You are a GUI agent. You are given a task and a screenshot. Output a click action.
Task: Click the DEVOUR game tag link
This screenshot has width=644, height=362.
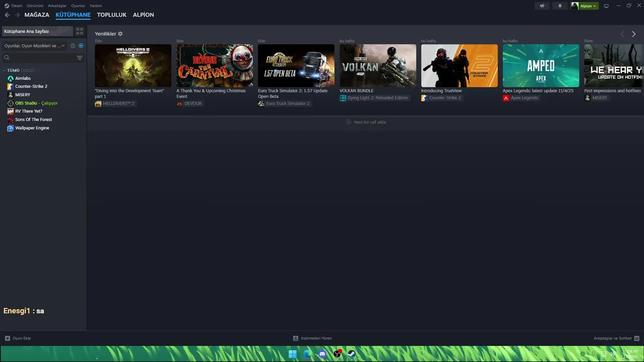[x=190, y=104]
